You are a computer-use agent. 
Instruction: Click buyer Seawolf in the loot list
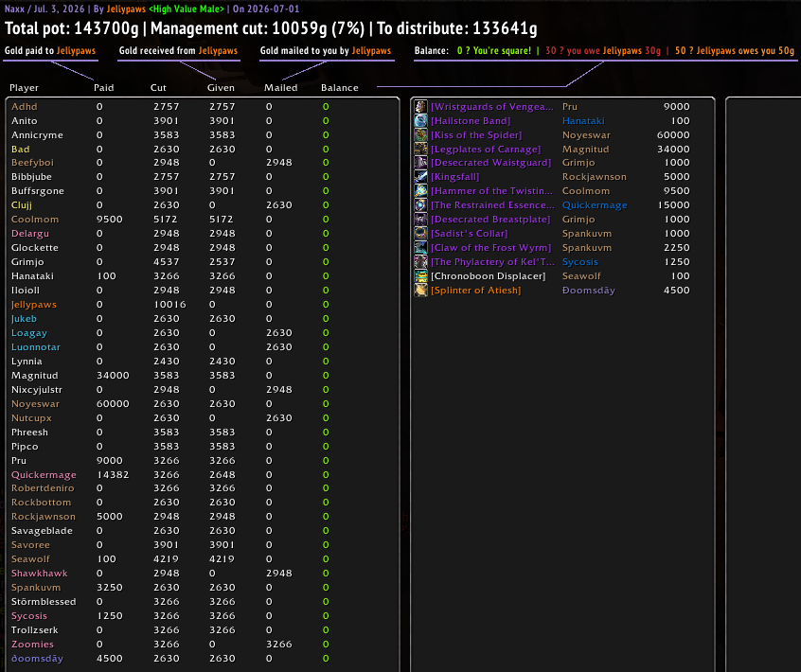point(581,276)
